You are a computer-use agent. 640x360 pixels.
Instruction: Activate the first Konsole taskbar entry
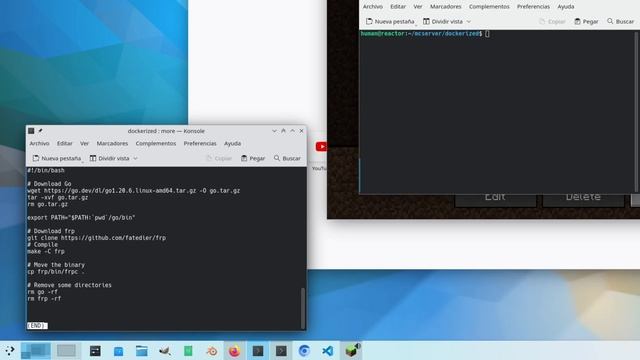tap(258, 351)
